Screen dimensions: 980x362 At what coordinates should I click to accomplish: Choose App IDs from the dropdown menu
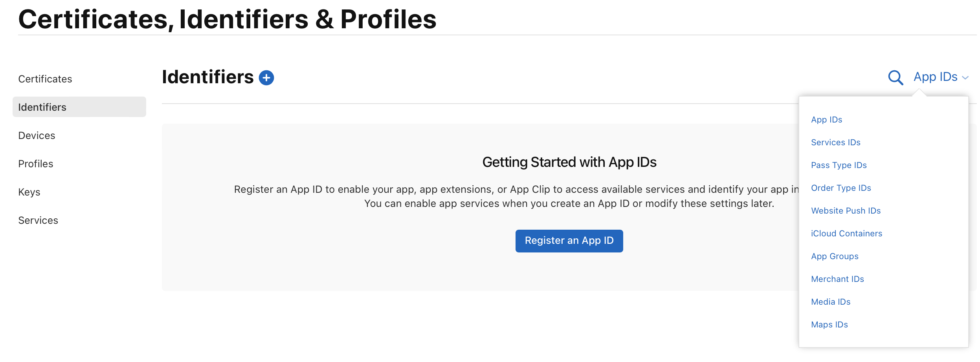[827, 120]
